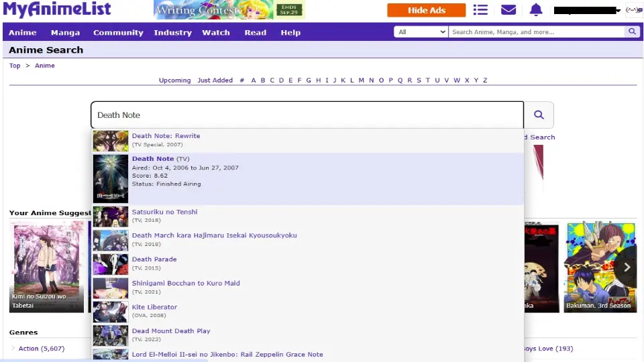The image size is (644, 362).
Task: Go to Anime breadcrumb link
Action: click(45, 66)
